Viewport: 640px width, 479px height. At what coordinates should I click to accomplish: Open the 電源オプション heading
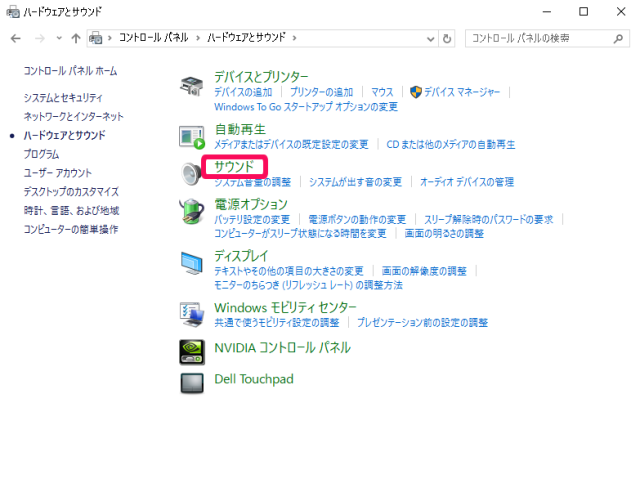pyautogui.click(x=251, y=204)
